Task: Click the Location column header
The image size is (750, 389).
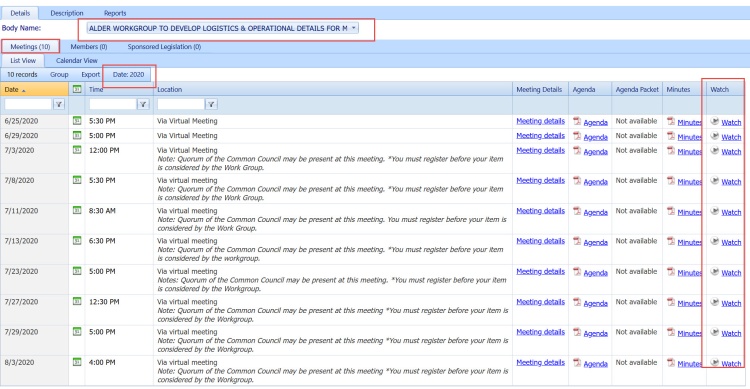Action: click(169, 89)
